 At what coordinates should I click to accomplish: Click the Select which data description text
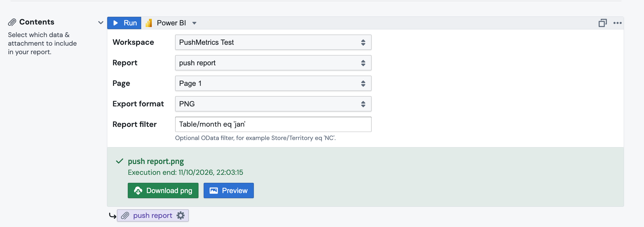click(x=42, y=43)
